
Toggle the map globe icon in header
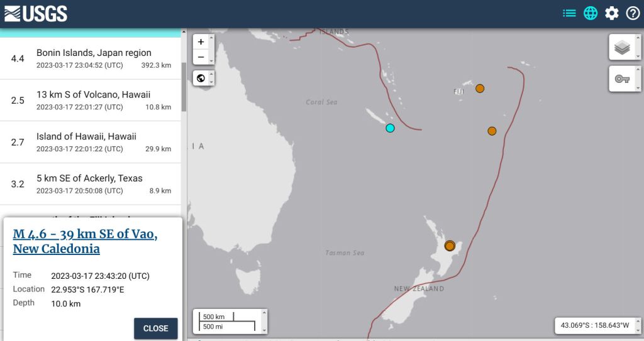coord(591,13)
